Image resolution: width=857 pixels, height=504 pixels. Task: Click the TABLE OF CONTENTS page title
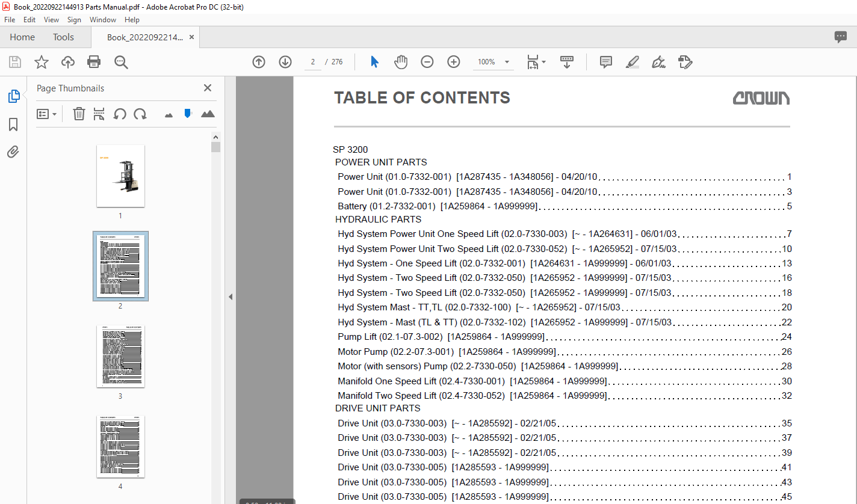click(422, 98)
